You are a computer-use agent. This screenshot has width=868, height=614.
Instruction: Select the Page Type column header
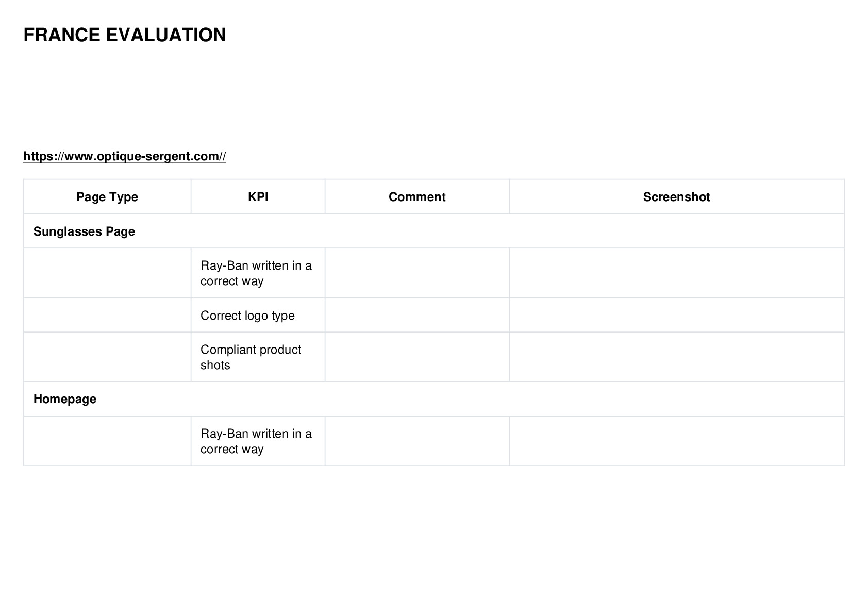(x=107, y=197)
